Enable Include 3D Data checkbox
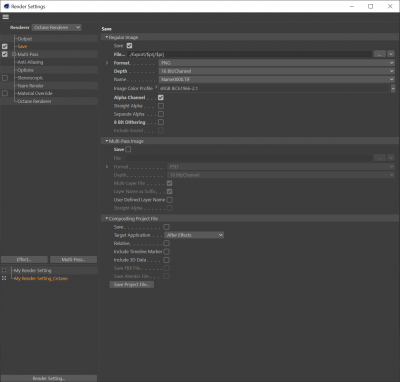400x382 pixels. tap(166, 260)
